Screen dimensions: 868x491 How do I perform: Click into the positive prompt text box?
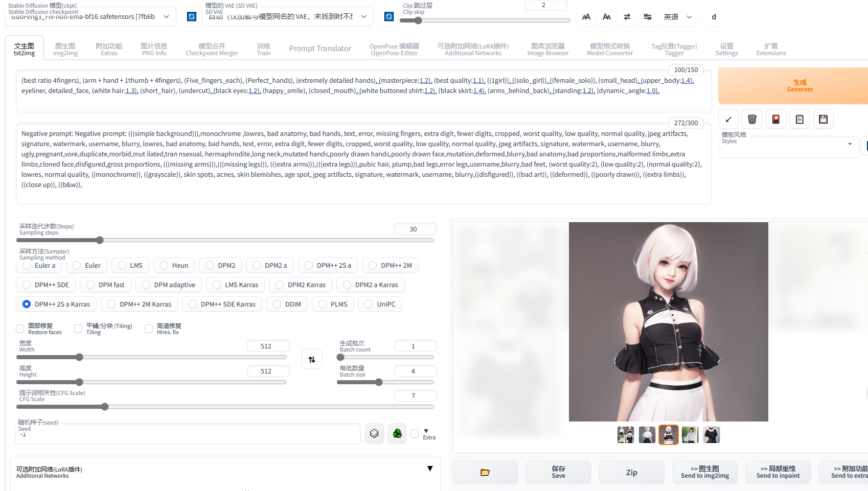[x=363, y=91]
